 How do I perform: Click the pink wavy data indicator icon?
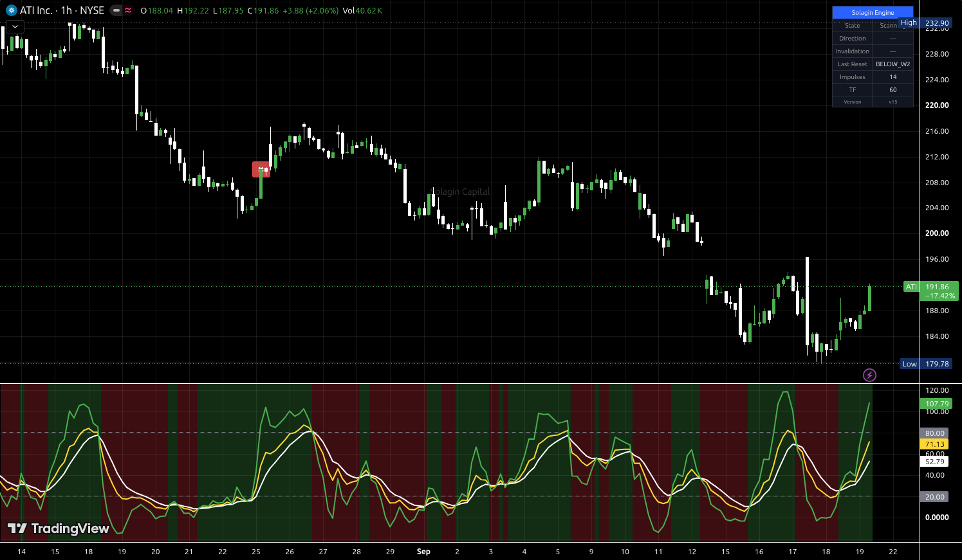(128, 10)
